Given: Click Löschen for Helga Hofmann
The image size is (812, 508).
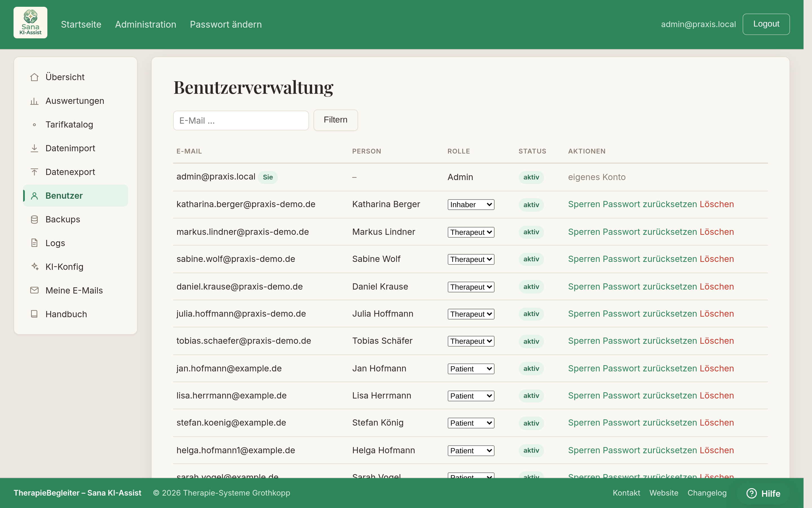Looking at the screenshot, I should pyautogui.click(x=717, y=450).
